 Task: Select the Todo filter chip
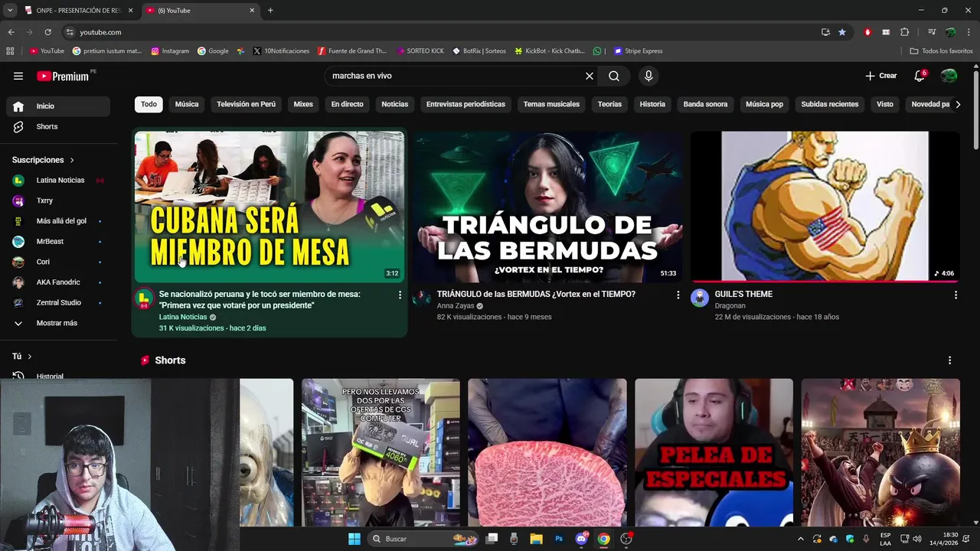click(x=149, y=104)
